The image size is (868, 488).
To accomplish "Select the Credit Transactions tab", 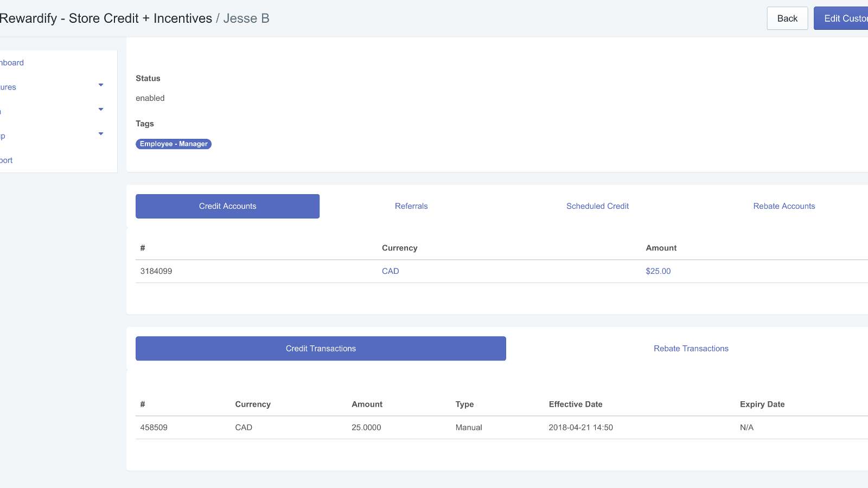I will point(321,349).
